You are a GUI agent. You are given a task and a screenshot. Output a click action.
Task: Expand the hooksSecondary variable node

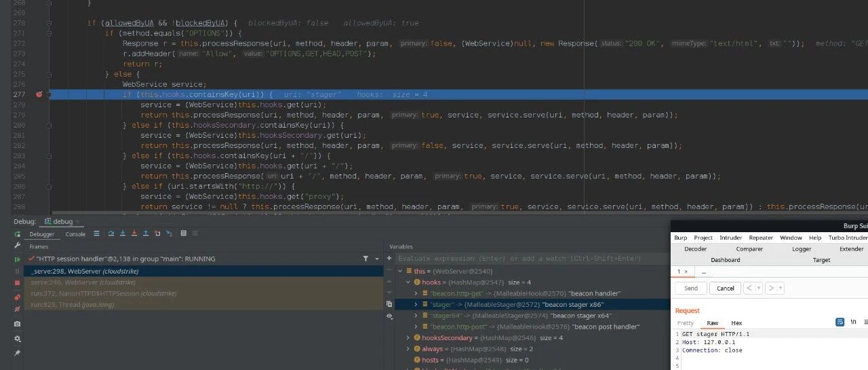[x=408, y=338]
